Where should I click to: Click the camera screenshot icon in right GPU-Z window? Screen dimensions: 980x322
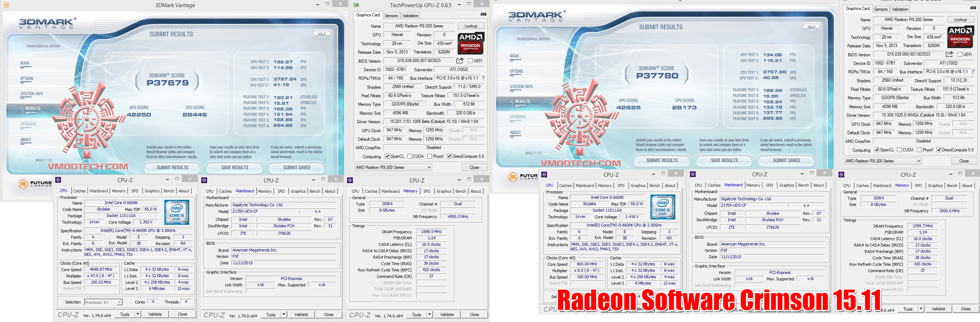(x=973, y=8)
